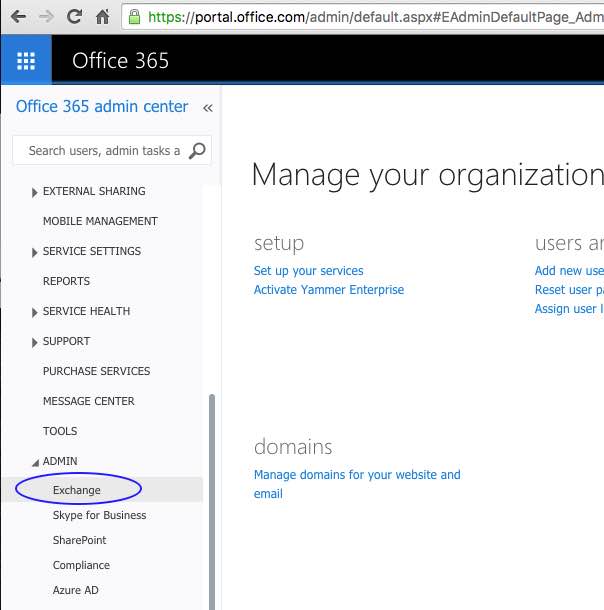Open the Compliance admin item

point(81,565)
